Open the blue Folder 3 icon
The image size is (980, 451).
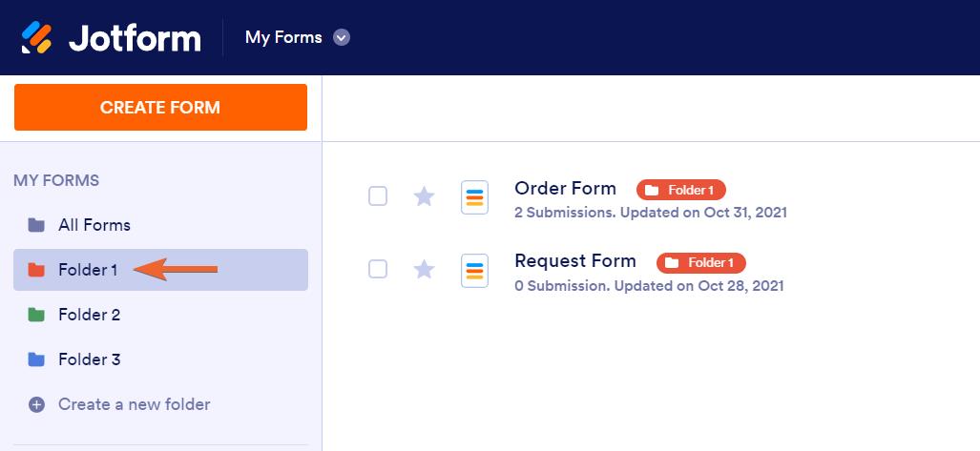pyautogui.click(x=36, y=359)
